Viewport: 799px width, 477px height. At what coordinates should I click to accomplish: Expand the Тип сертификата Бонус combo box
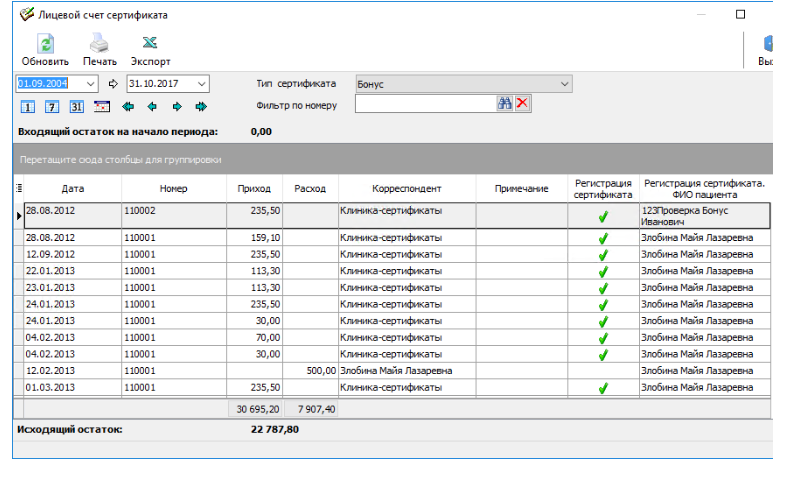coord(564,84)
